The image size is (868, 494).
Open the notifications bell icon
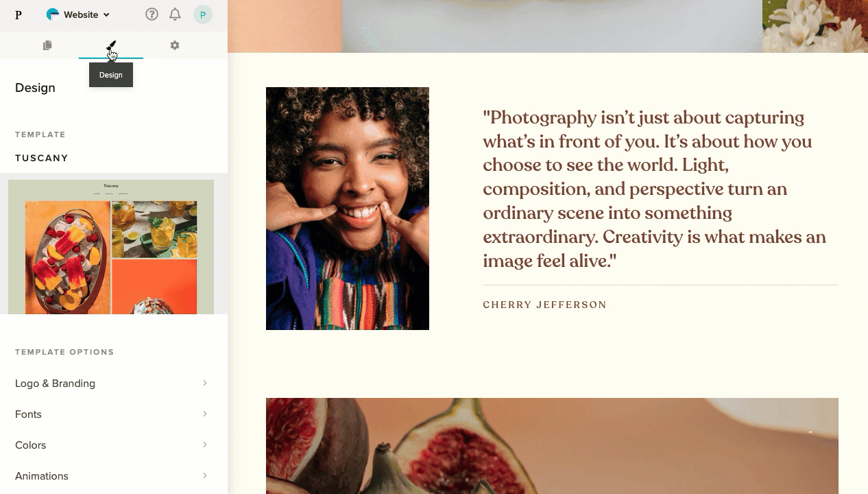(x=175, y=14)
